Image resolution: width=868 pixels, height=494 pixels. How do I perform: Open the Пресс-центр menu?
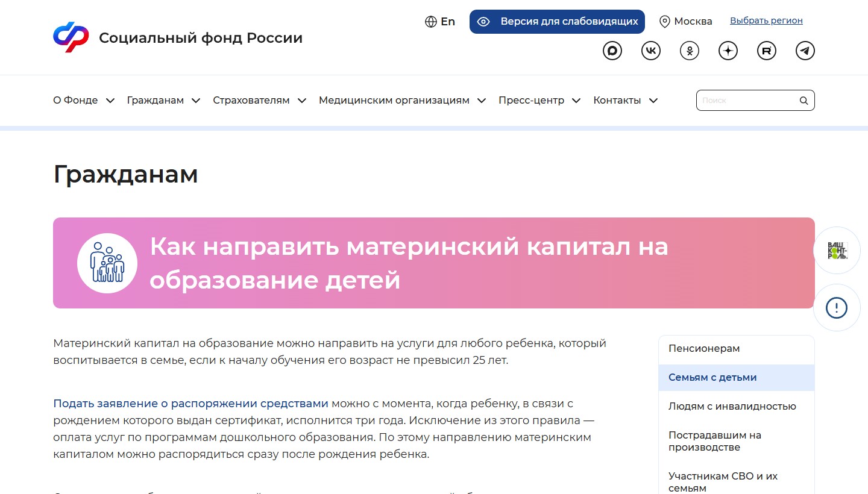532,101
